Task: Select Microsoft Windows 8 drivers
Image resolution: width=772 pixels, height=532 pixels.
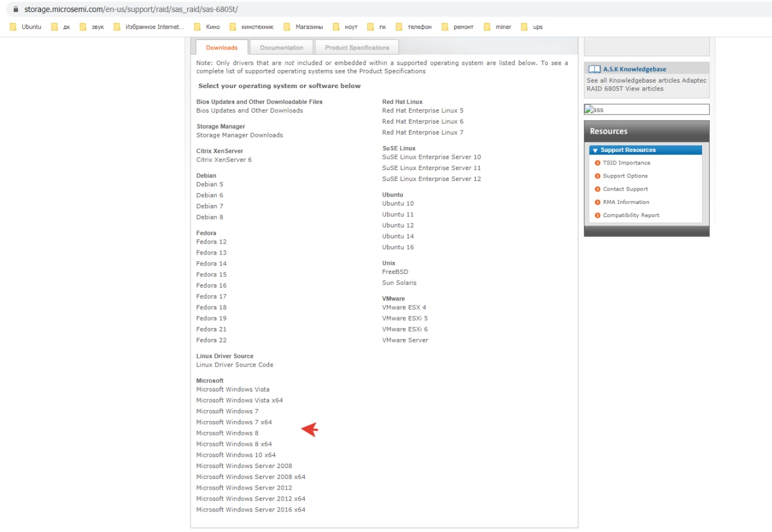Action: (227, 433)
